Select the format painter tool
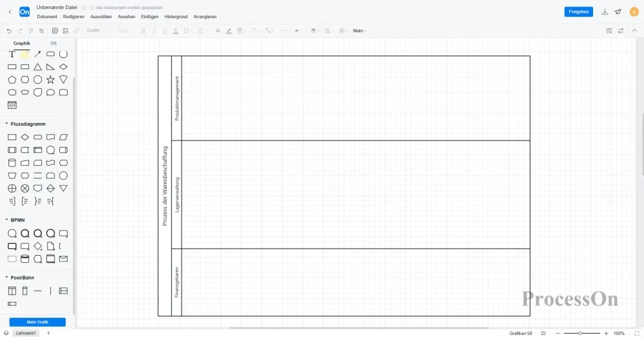644x337 pixels. point(30,30)
